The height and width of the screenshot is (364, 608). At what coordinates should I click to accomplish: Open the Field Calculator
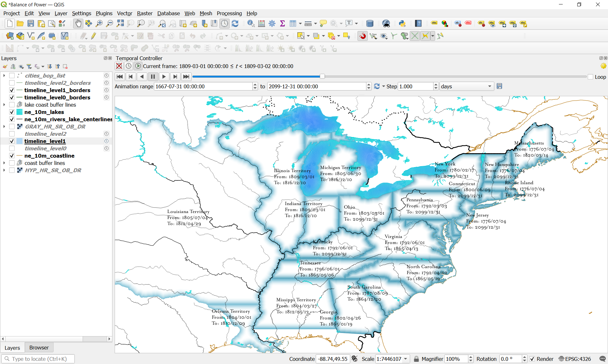pyautogui.click(x=261, y=23)
